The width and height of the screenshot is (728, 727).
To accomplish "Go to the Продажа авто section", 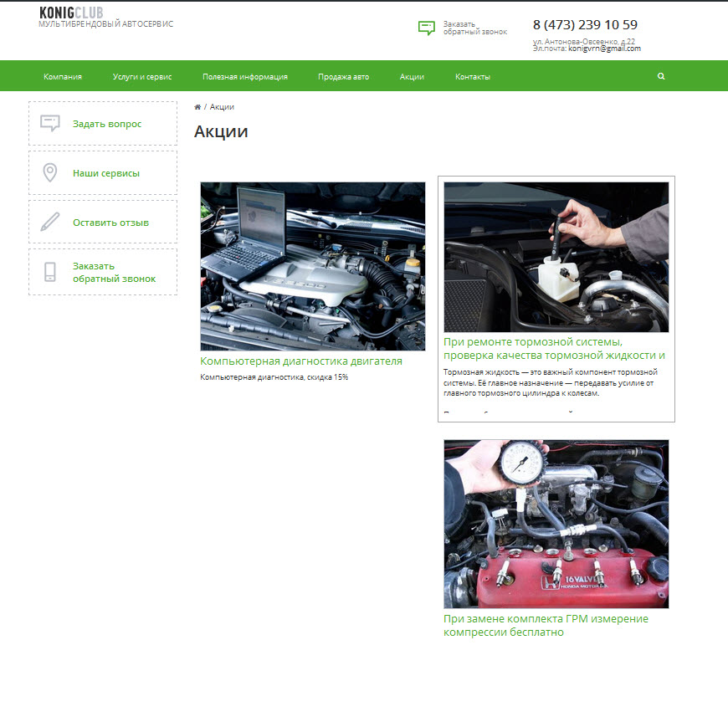I will (x=344, y=77).
